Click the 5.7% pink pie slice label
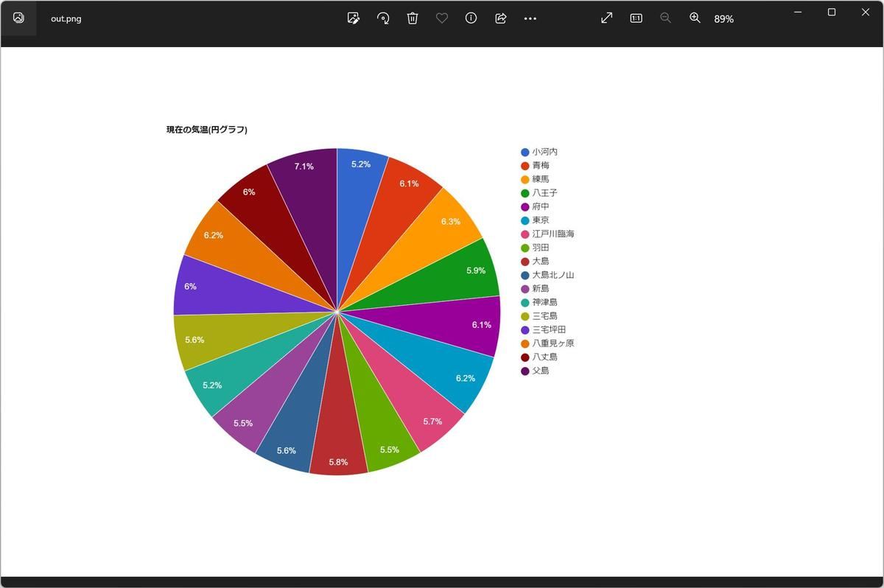Viewport: 884px width, 588px height. point(432,421)
